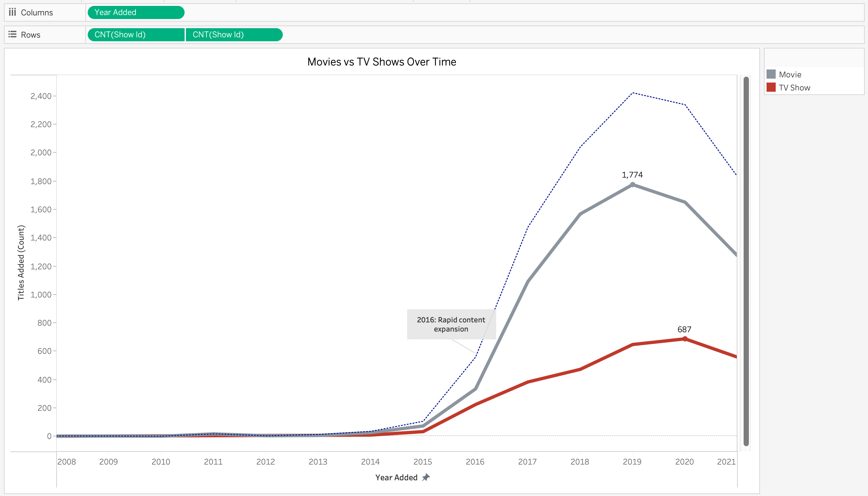Image resolution: width=868 pixels, height=496 pixels.
Task: Click the Columns shelf label
Action: 37,12
